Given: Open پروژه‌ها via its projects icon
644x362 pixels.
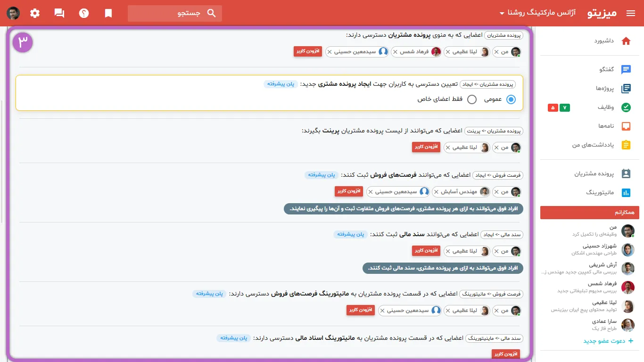Looking at the screenshot, I should coord(626,89).
